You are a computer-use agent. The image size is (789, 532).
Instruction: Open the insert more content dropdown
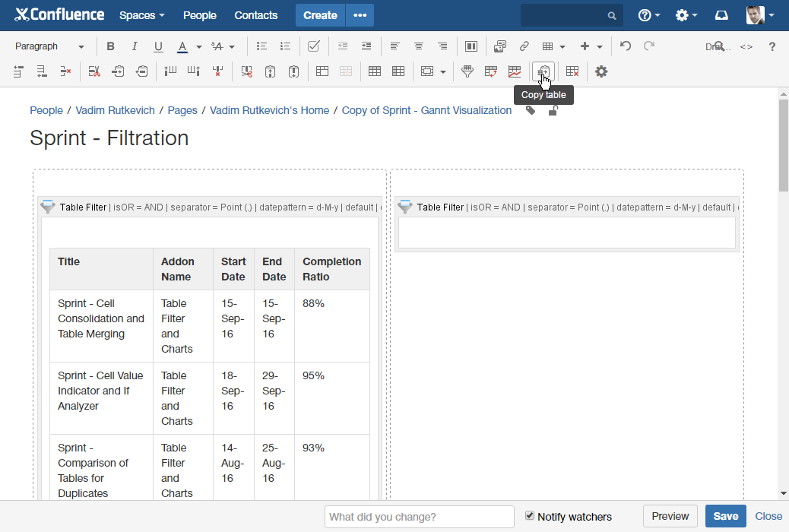point(591,46)
